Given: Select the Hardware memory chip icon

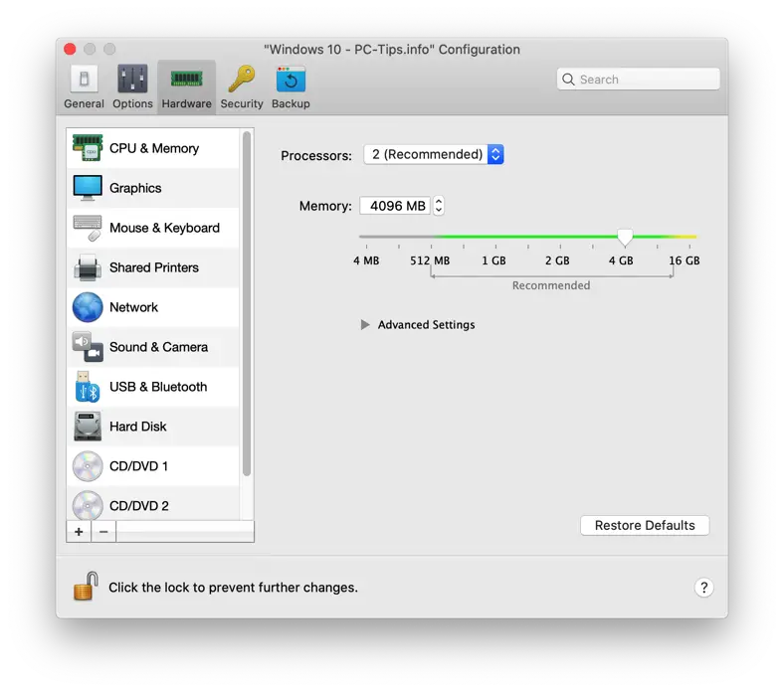Looking at the screenshot, I should pyautogui.click(x=186, y=79).
